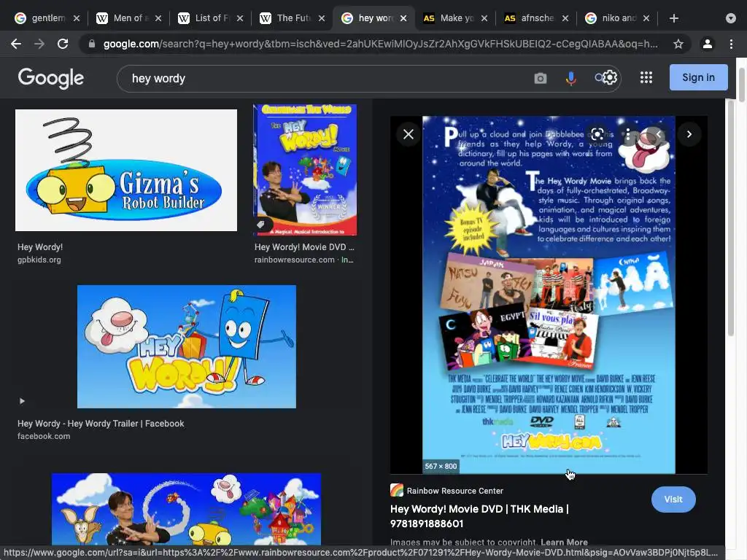Start voice search with the microphone icon
The width and height of the screenshot is (747, 560).
570,78
